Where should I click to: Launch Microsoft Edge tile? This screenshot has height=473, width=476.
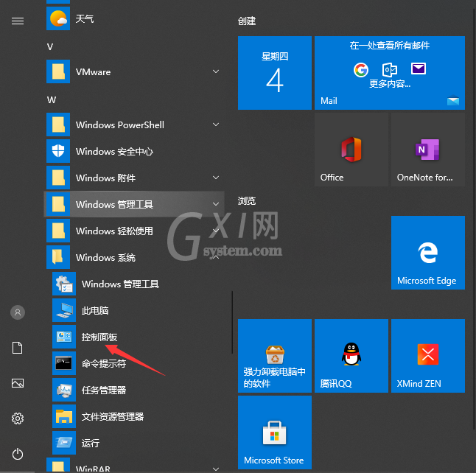pos(428,253)
